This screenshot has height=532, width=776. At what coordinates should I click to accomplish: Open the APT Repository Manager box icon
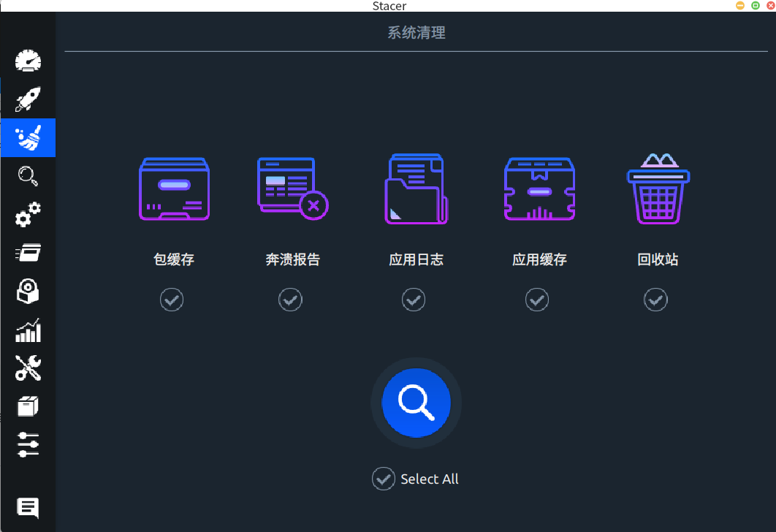click(x=28, y=406)
